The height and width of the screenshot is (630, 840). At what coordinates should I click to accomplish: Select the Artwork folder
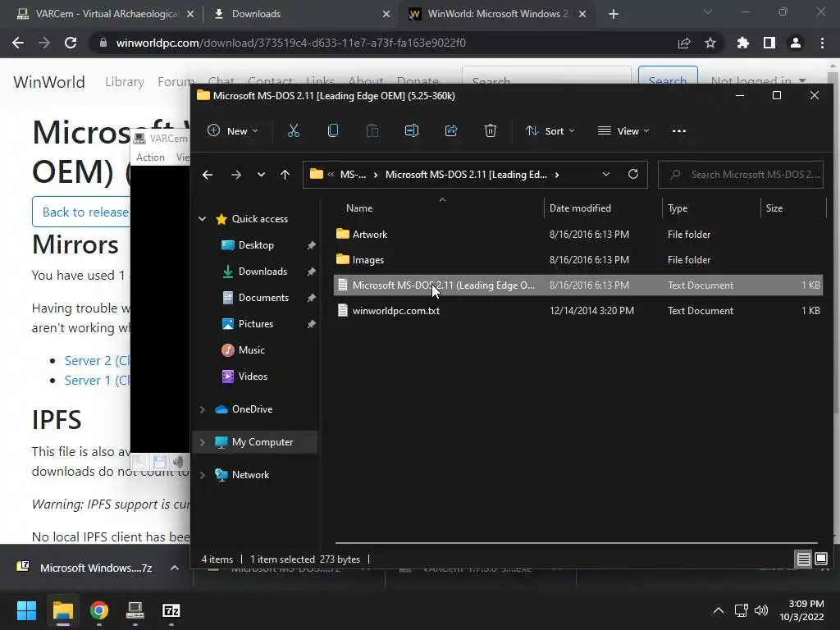[x=578, y=234]
